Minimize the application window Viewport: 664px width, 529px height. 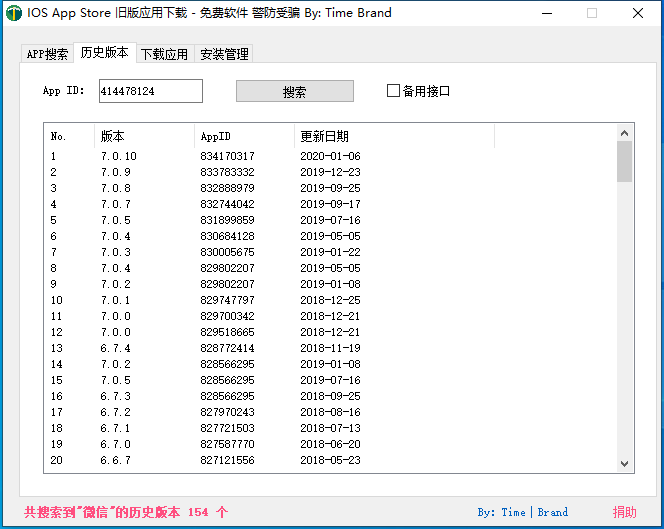pos(546,13)
